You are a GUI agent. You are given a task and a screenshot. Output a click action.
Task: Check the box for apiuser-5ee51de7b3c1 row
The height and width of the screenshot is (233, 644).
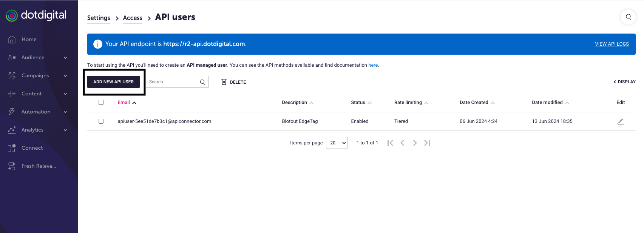101,121
